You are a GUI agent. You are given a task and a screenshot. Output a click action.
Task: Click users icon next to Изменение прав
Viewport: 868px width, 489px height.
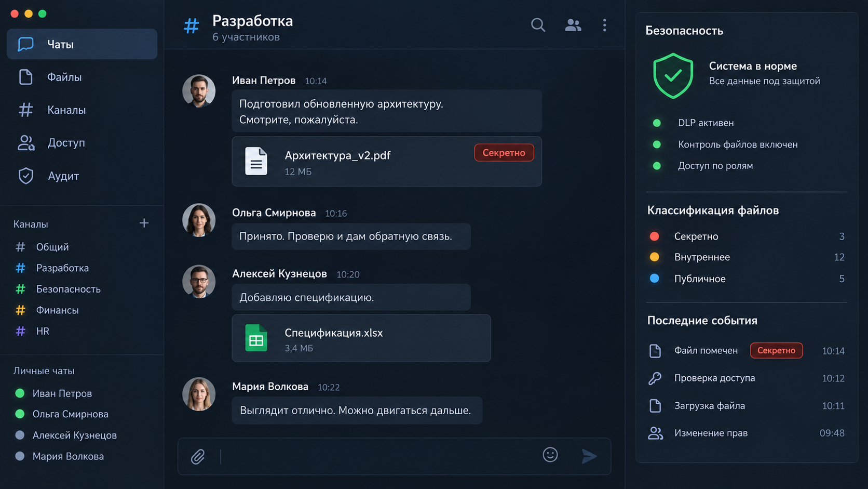pos(655,433)
